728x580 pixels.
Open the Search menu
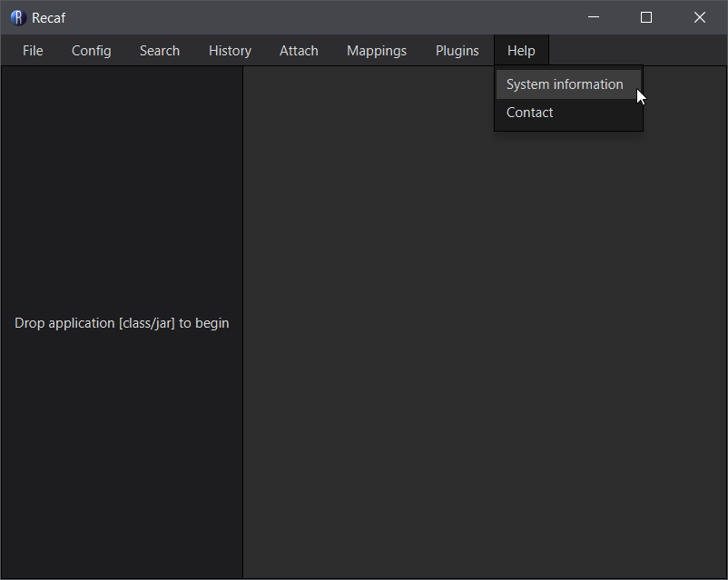(x=159, y=50)
